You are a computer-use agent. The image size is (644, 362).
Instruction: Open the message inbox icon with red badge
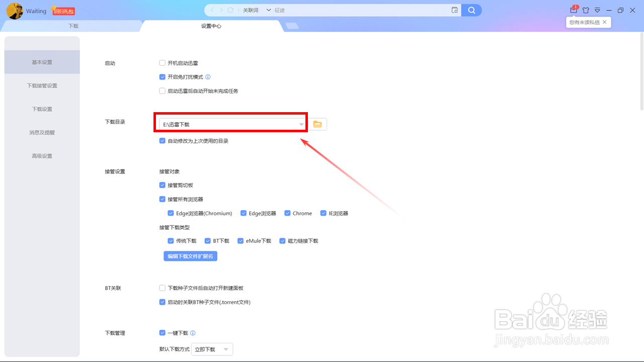coord(574,10)
